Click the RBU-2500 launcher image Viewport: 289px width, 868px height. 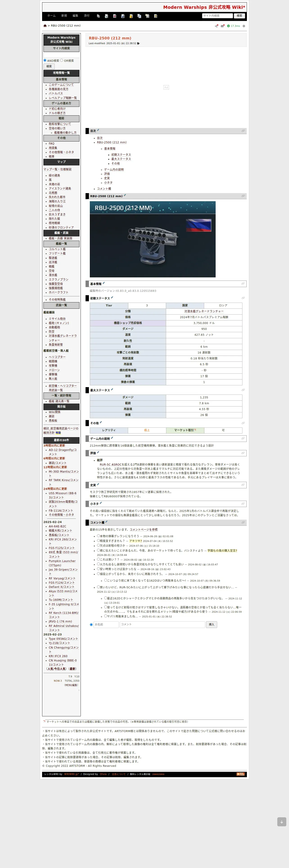click(x=152, y=239)
